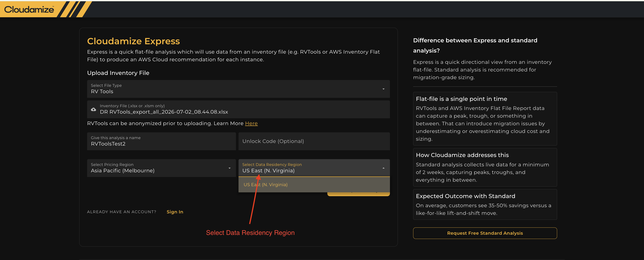The height and width of the screenshot is (260, 644).
Task: Click the Pricing Region dropdown arrow
Action: click(x=230, y=168)
